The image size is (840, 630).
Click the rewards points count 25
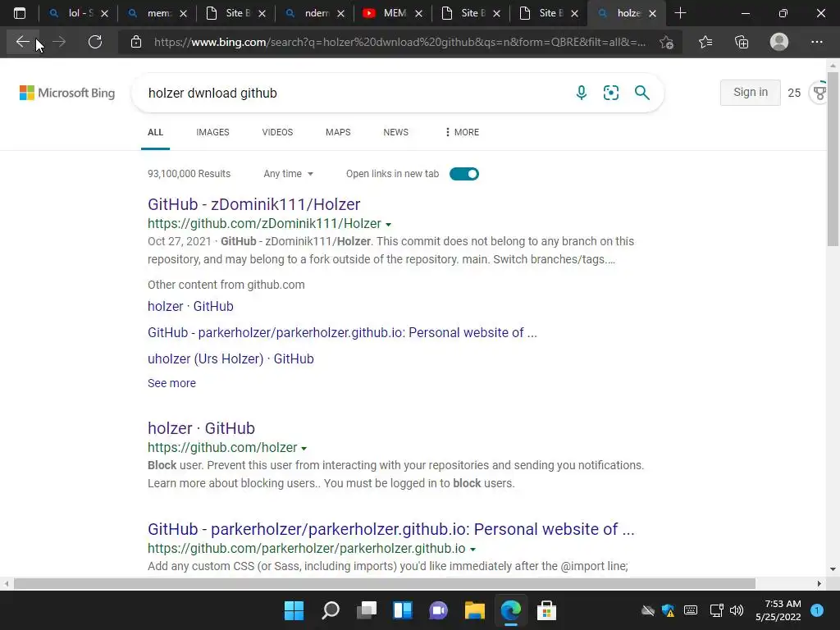(794, 93)
